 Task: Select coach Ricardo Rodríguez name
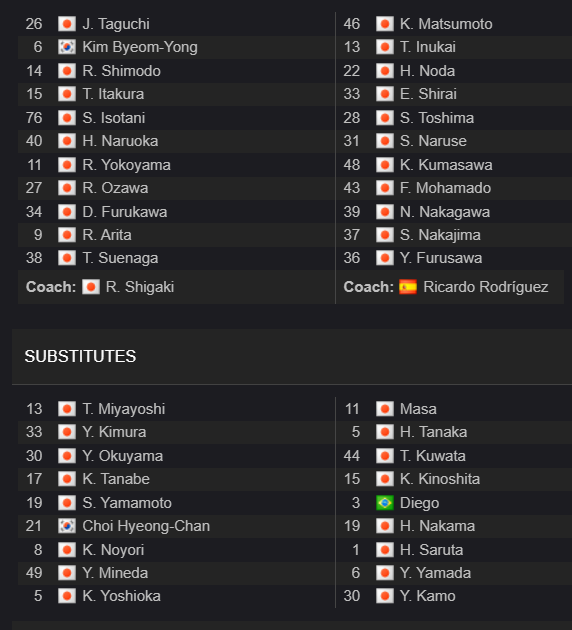[x=486, y=287]
